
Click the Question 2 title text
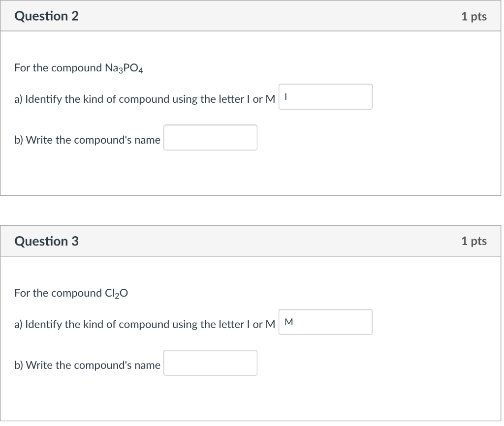click(46, 16)
